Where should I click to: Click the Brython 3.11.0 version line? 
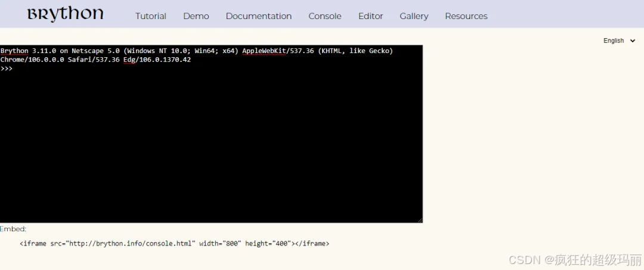click(x=197, y=51)
